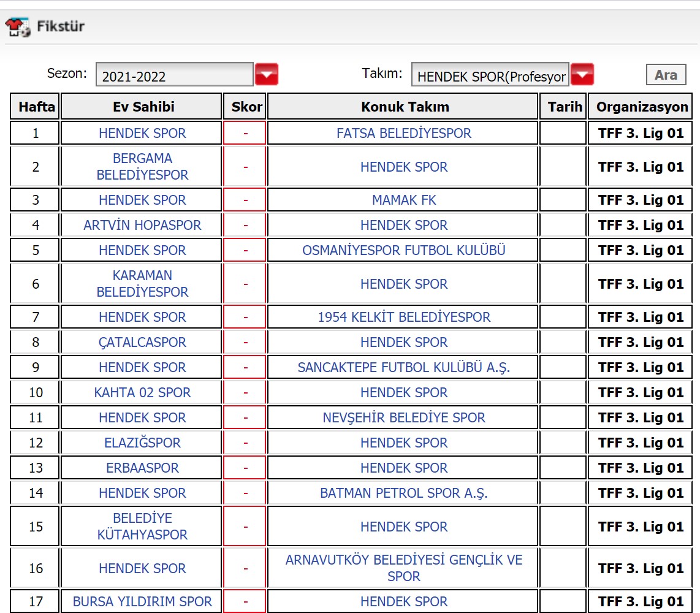Click KARAMAN BELEDİYESPOR link
This screenshot has height=613, width=700.
[x=142, y=284]
